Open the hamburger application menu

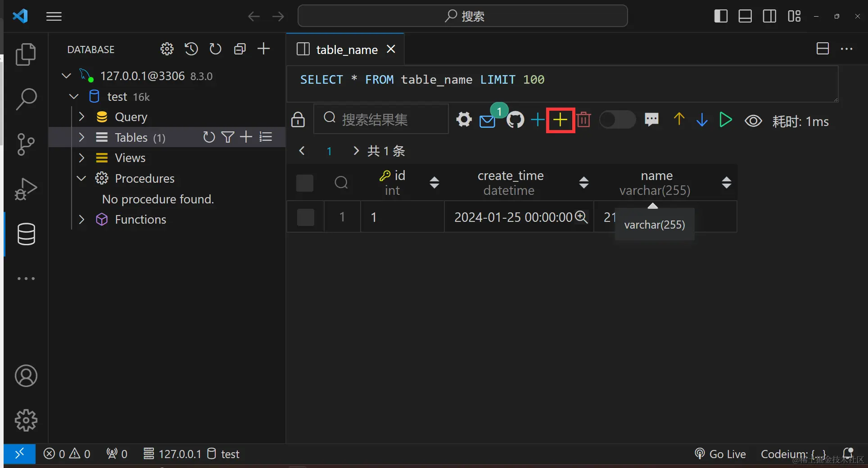point(54,17)
